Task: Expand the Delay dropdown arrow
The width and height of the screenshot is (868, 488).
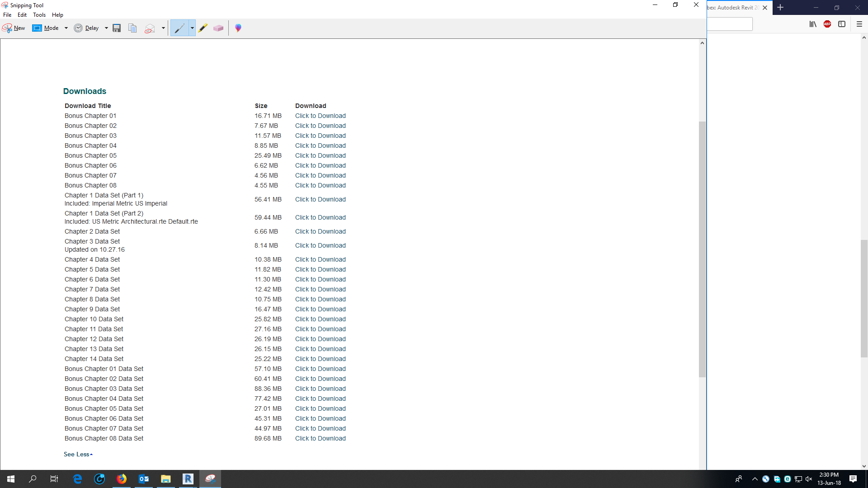Action: pos(106,28)
